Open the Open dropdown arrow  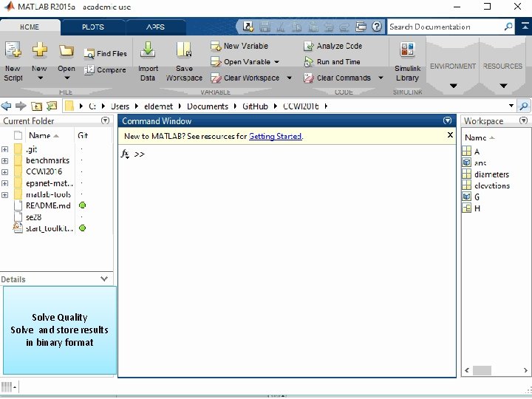(66, 78)
